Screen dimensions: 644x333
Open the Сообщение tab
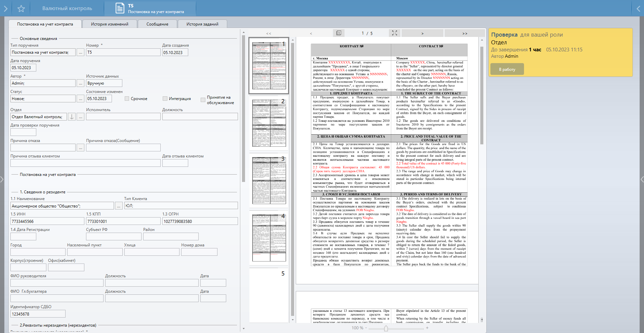157,24
